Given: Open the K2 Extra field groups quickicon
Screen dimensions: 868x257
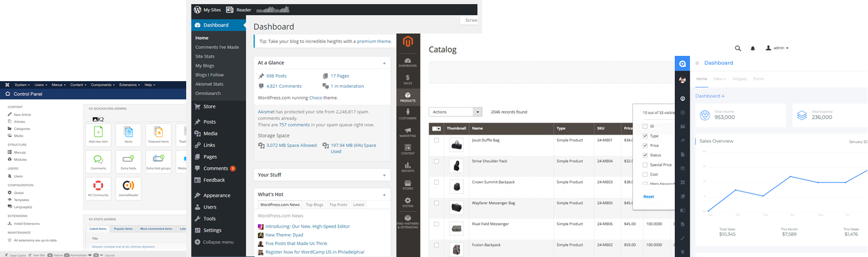Looking at the screenshot, I should tap(158, 162).
